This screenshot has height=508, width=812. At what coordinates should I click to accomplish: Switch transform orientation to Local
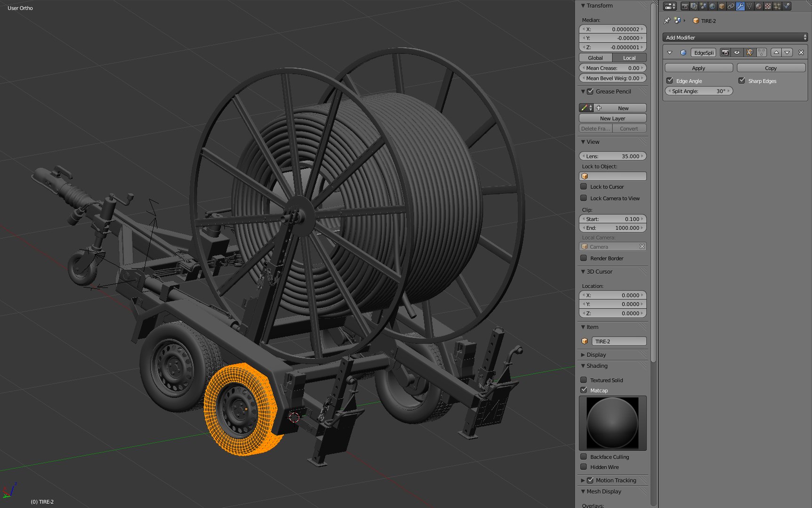pyautogui.click(x=629, y=58)
